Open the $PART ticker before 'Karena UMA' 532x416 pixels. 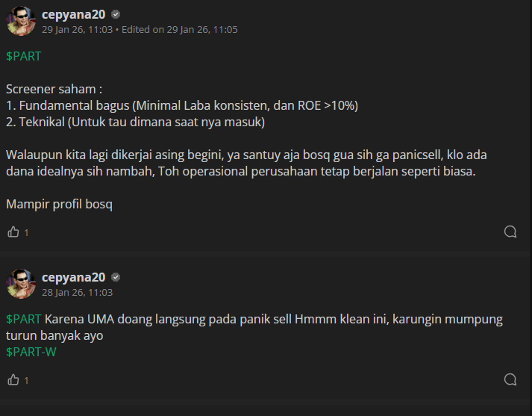(x=24, y=319)
